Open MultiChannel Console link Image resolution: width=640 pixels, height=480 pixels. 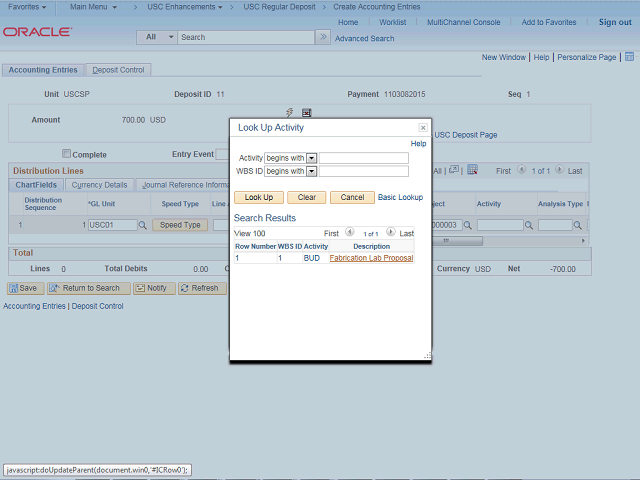click(464, 22)
